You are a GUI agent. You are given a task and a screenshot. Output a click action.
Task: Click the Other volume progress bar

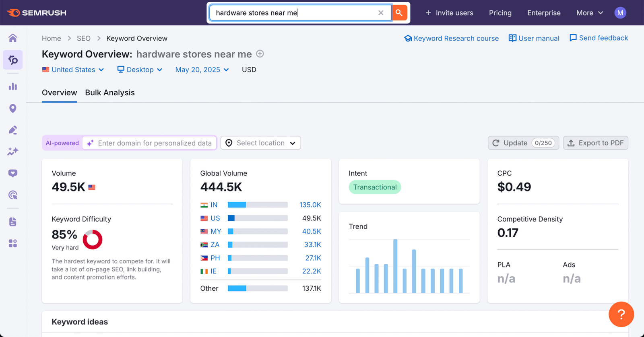coord(258,288)
